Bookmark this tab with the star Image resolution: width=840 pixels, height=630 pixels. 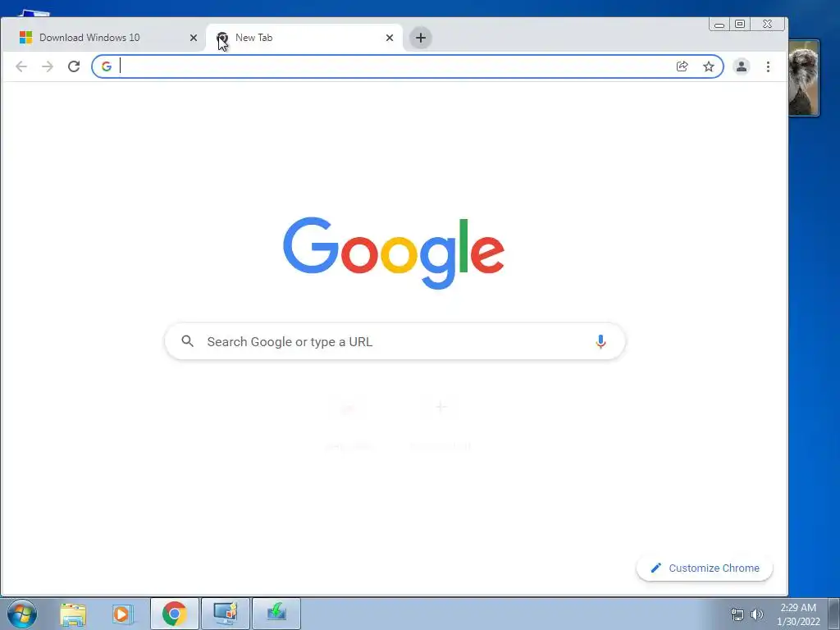point(708,66)
